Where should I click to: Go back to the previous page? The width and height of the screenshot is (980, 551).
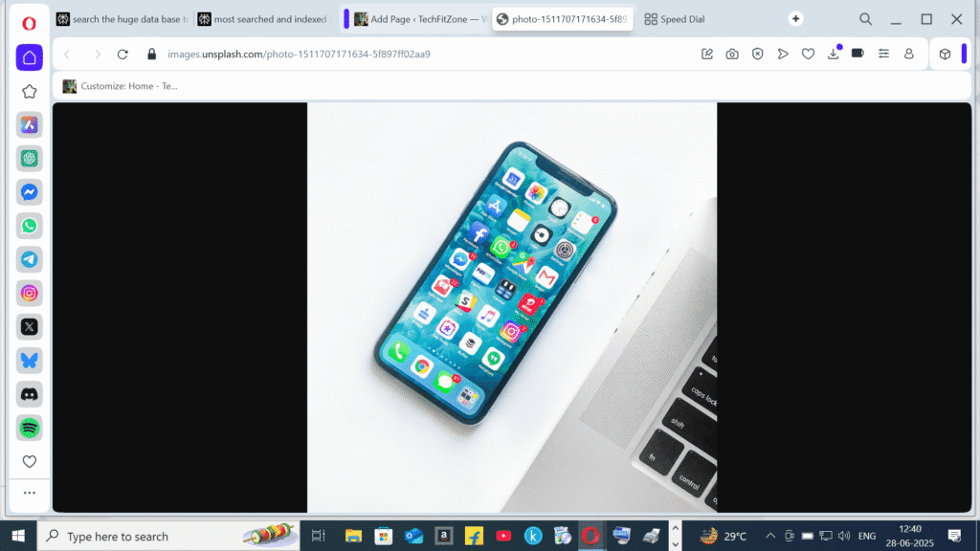68,55
